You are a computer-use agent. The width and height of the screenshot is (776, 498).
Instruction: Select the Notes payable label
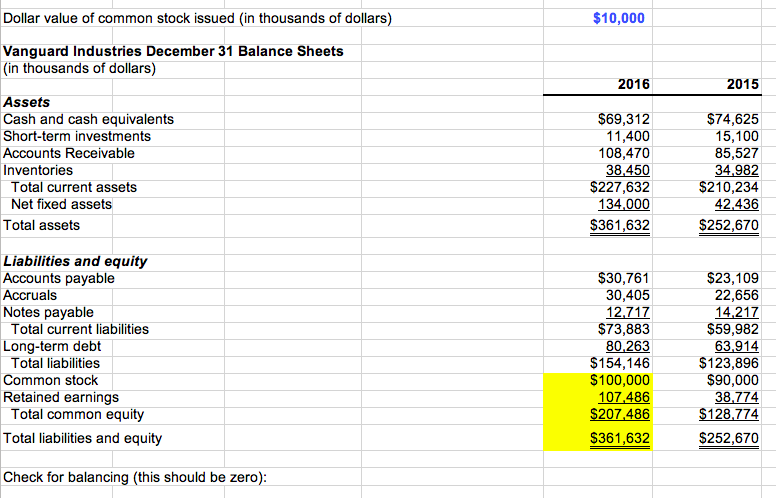click(x=48, y=312)
